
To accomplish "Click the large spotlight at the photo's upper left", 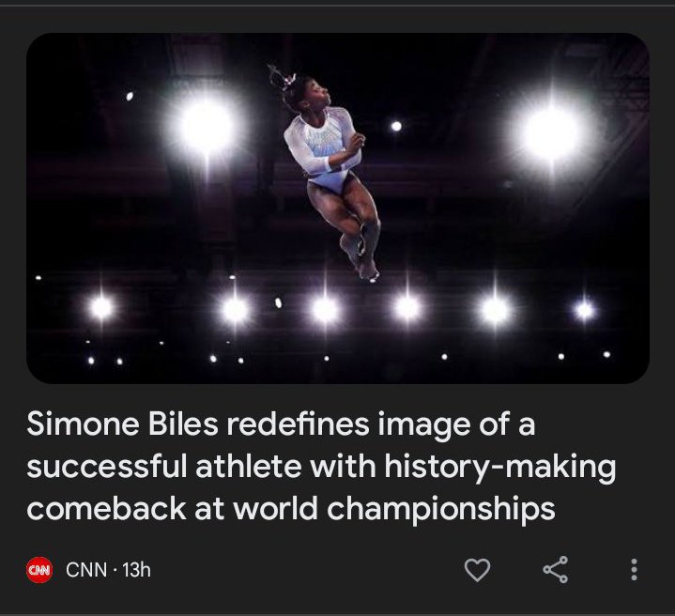I will coord(205,129).
